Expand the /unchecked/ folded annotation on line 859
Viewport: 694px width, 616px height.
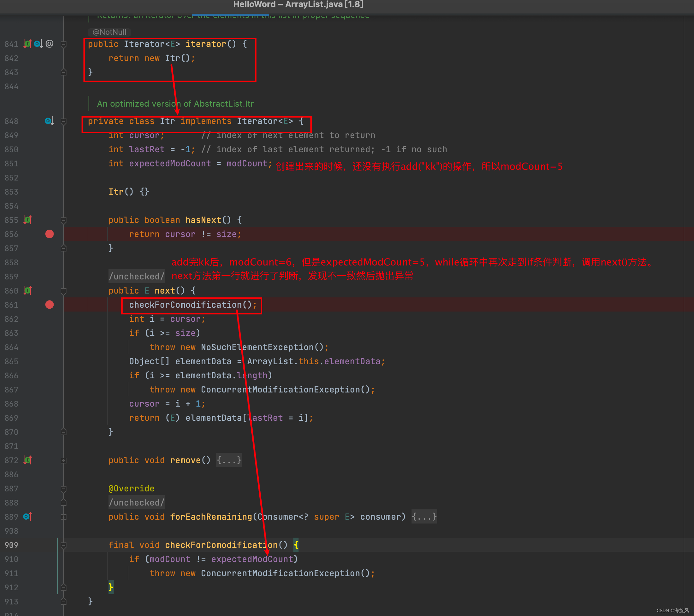[137, 276]
